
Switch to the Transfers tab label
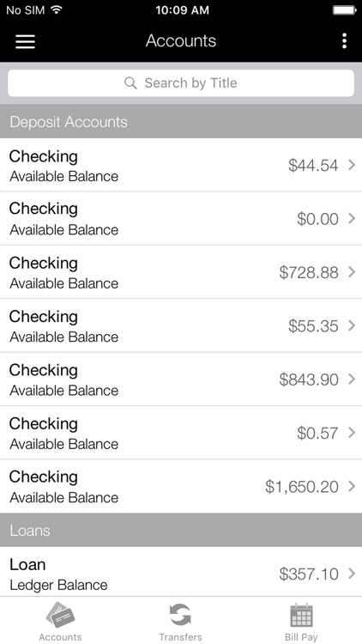pyautogui.click(x=181, y=637)
